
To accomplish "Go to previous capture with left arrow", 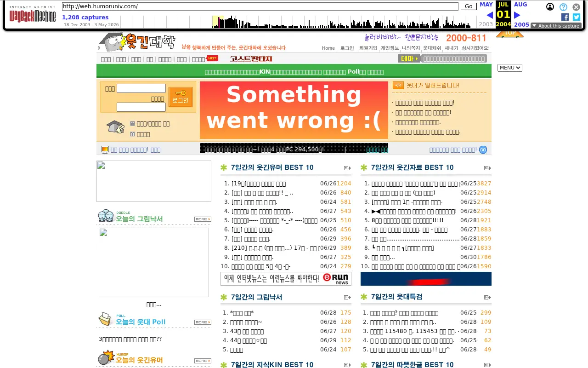I will click(490, 15).
